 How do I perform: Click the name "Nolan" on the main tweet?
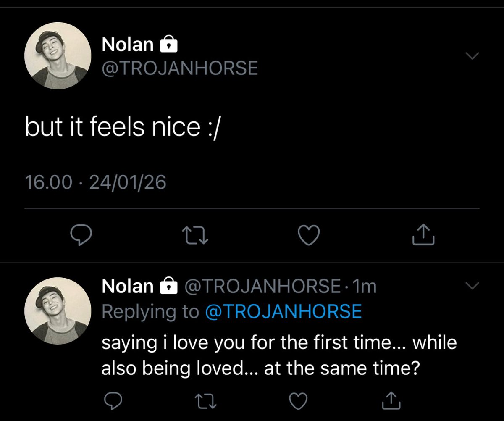click(x=128, y=45)
